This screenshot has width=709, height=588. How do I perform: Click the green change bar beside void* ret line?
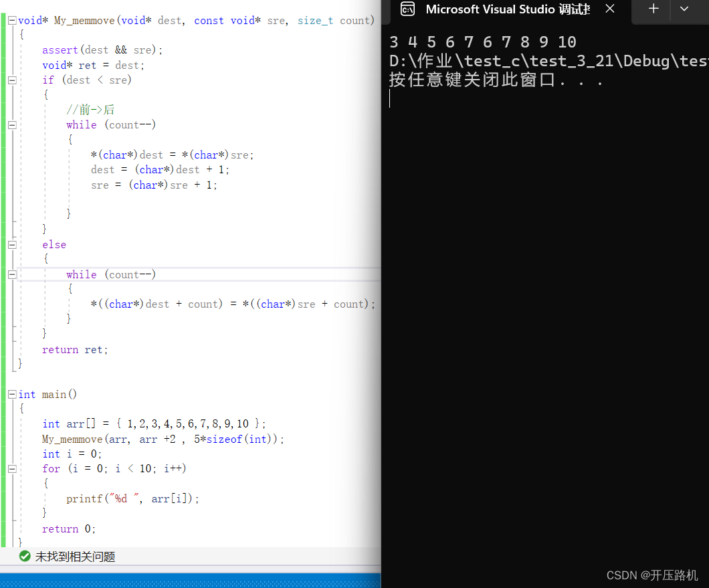5,65
